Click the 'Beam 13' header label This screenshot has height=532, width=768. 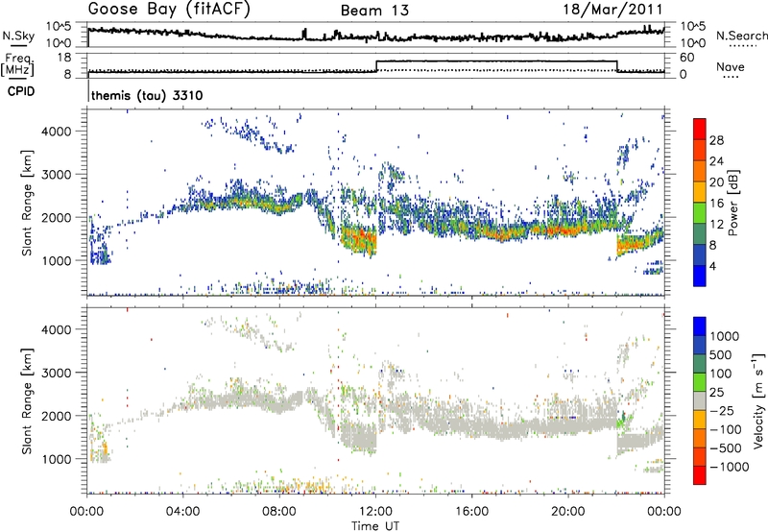(x=374, y=11)
